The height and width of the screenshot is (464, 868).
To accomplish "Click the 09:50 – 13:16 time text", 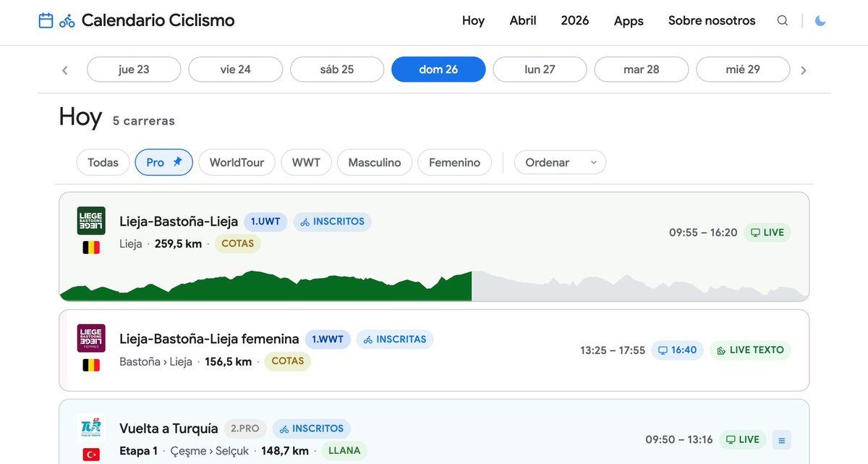I will click(679, 439).
